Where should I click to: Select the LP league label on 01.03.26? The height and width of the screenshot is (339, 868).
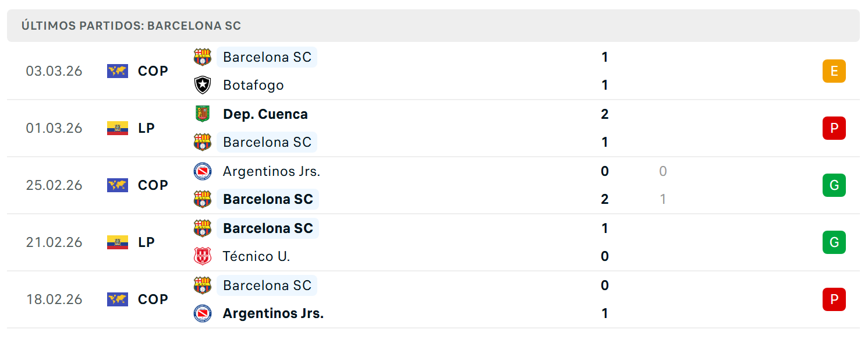tap(146, 128)
